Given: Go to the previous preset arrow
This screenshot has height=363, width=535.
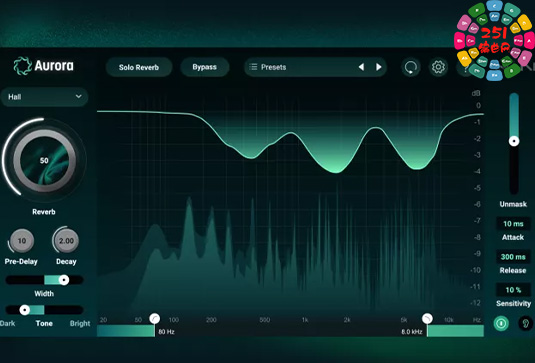Looking at the screenshot, I should (x=361, y=67).
